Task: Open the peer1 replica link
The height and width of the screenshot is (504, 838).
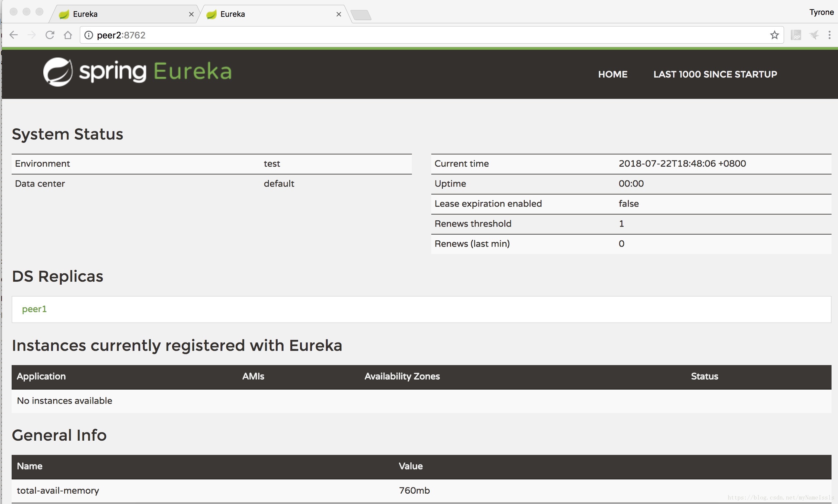Action: pos(34,309)
